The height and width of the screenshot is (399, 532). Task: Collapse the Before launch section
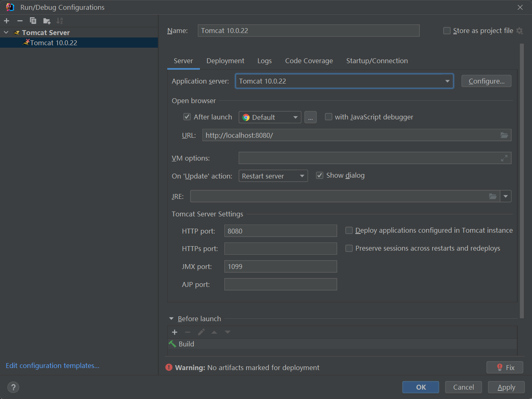[171, 319]
